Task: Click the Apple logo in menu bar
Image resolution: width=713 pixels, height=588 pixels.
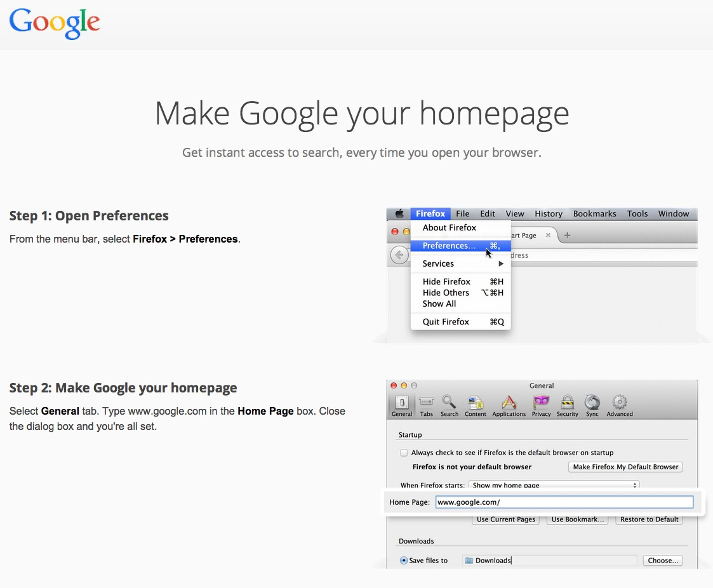Action: click(x=399, y=214)
